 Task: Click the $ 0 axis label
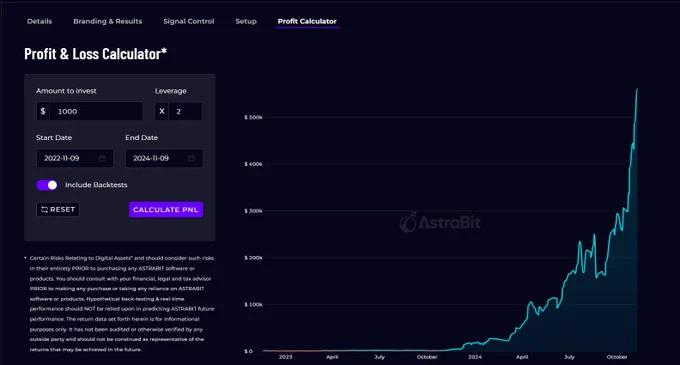click(248, 352)
